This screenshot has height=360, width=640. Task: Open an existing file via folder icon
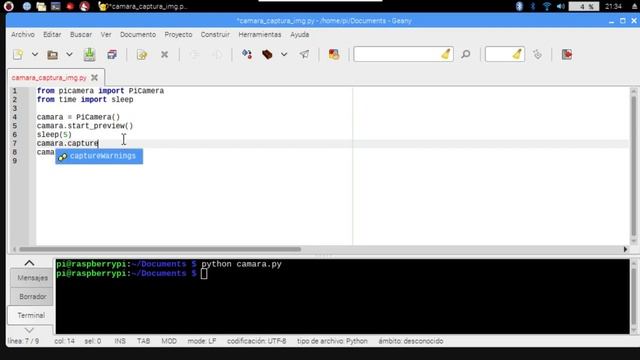pyautogui.click(x=52, y=54)
